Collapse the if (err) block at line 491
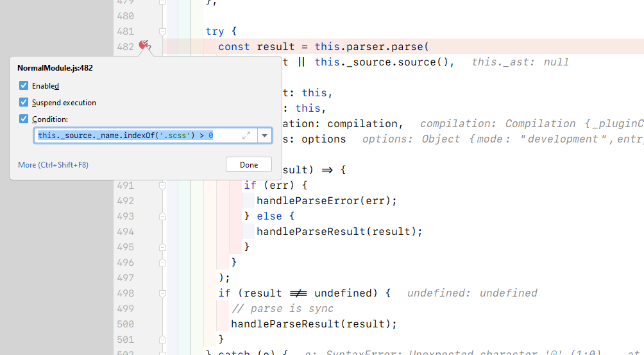The image size is (644, 355). 163,186
